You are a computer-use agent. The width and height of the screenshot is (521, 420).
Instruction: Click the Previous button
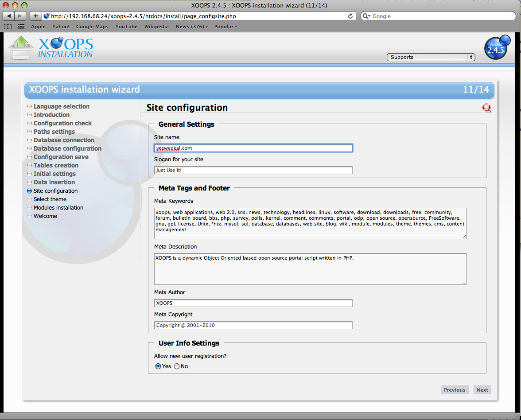tap(455, 389)
